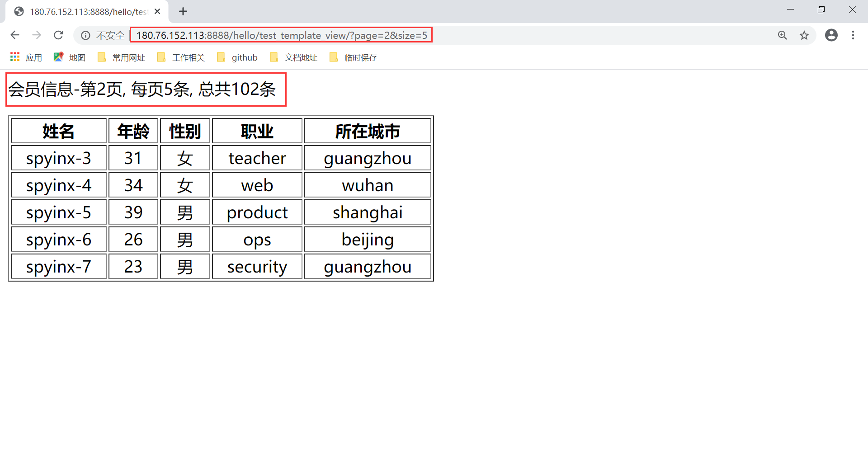Click 男 gender in spyinx-6 row
868x461 pixels.
pyautogui.click(x=185, y=240)
